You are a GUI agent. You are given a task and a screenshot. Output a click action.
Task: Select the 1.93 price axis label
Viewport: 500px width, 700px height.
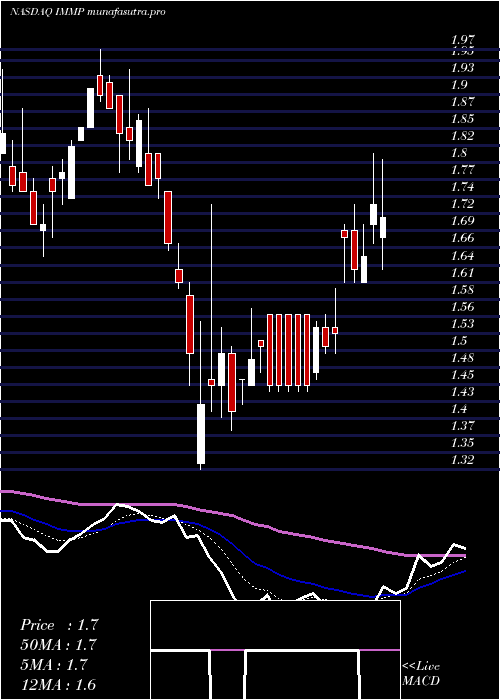(x=462, y=68)
